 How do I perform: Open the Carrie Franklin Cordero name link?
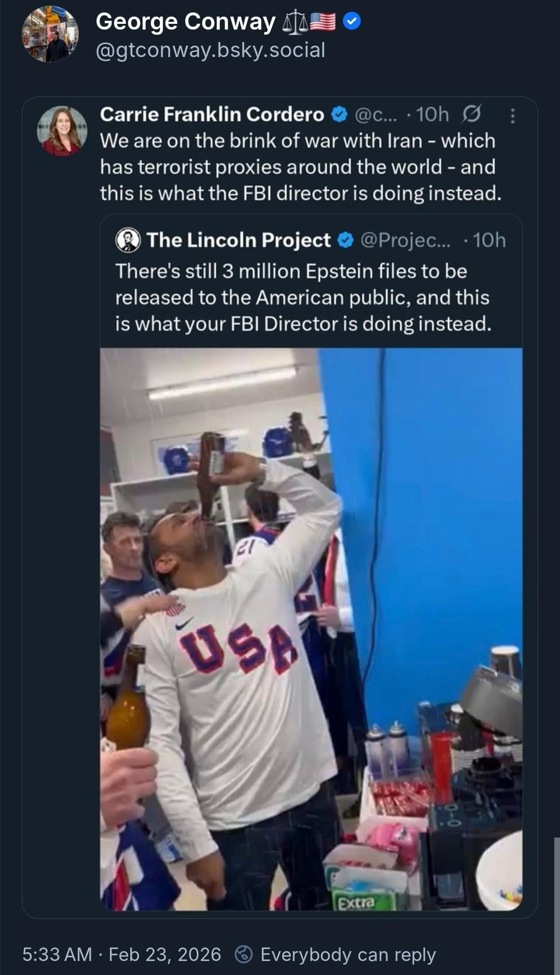coord(212,115)
